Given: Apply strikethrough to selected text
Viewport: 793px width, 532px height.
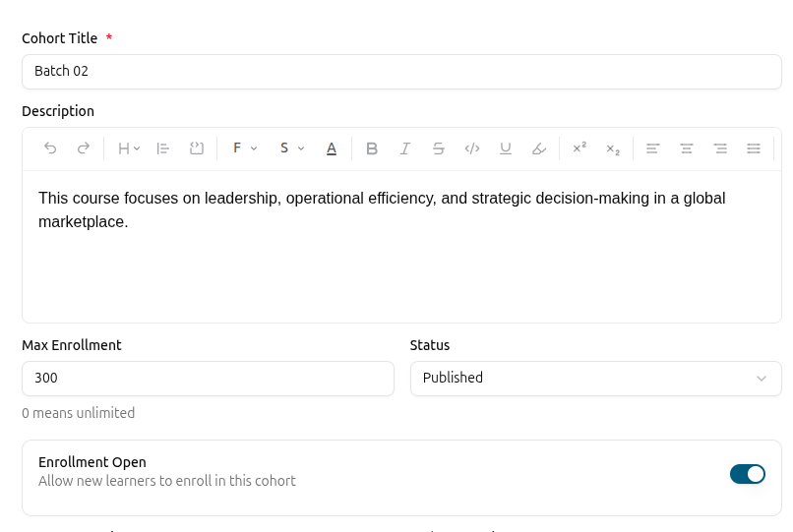Looking at the screenshot, I should coord(439,148).
